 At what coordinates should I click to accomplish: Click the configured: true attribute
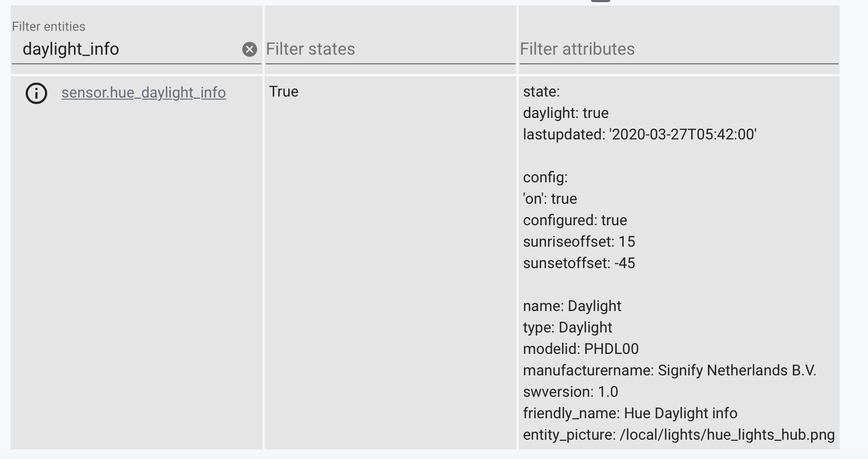pyautogui.click(x=575, y=220)
